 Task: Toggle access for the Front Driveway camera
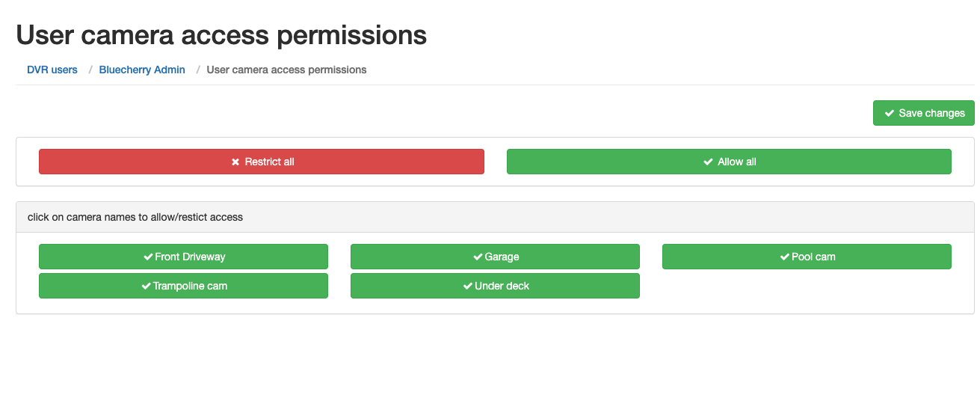tap(183, 257)
